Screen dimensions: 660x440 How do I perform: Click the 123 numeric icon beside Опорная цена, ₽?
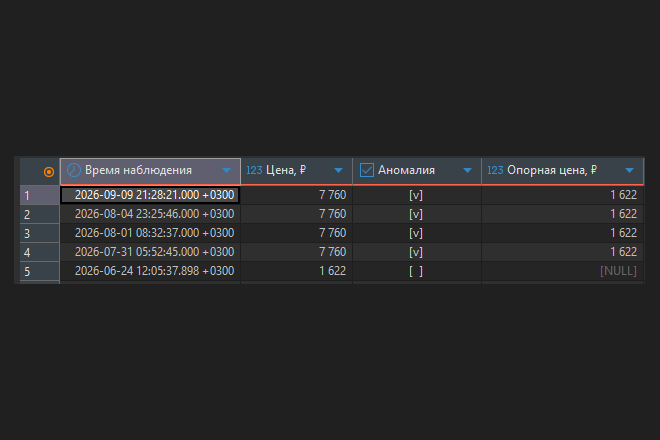pos(495,170)
